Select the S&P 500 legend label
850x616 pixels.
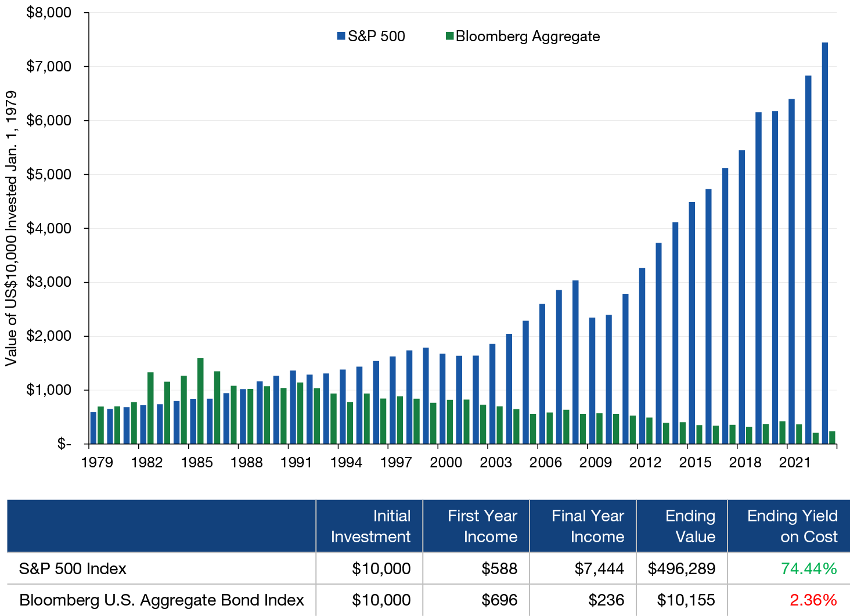click(376, 37)
